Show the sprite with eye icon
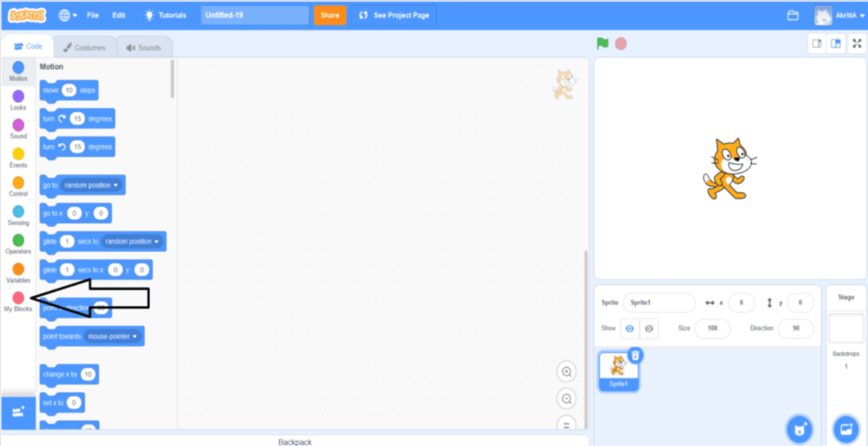Screen dimensions: 868x446 tap(630, 329)
